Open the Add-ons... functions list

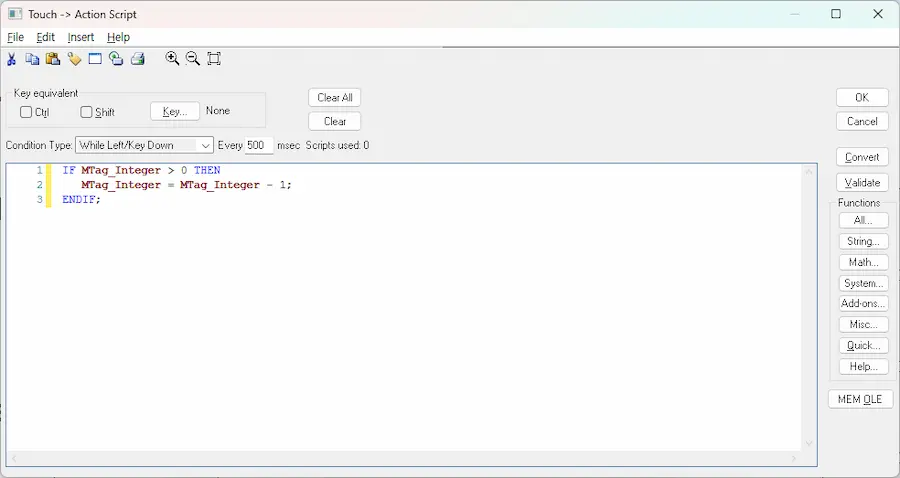(x=863, y=304)
